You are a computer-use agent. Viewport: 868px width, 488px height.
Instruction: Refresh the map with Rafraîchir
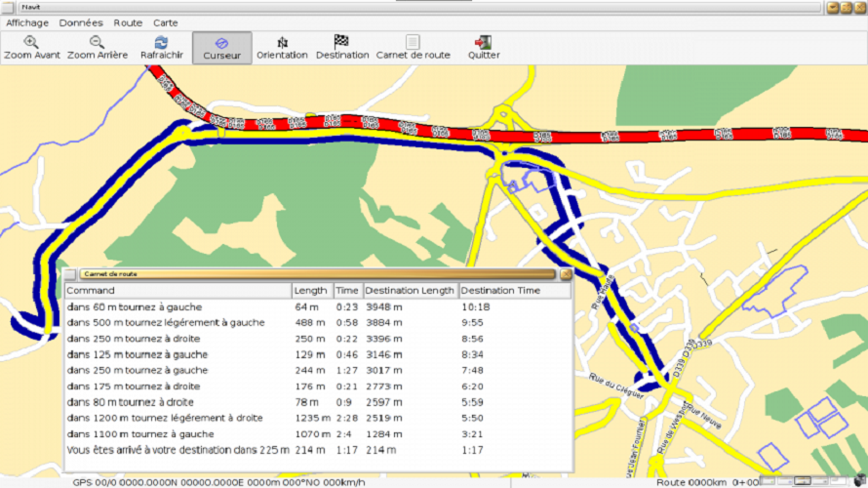coord(161,42)
